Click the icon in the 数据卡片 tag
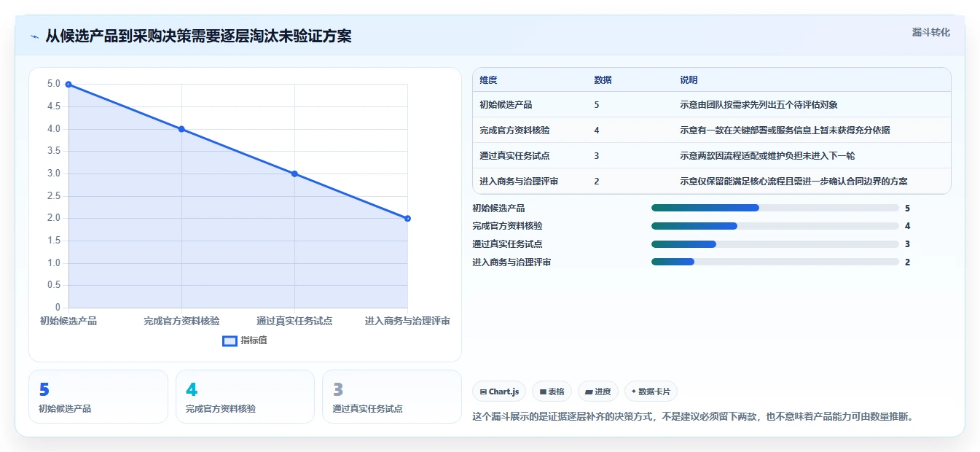The height and width of the screenshot is (452, 980). coord(633,391)
